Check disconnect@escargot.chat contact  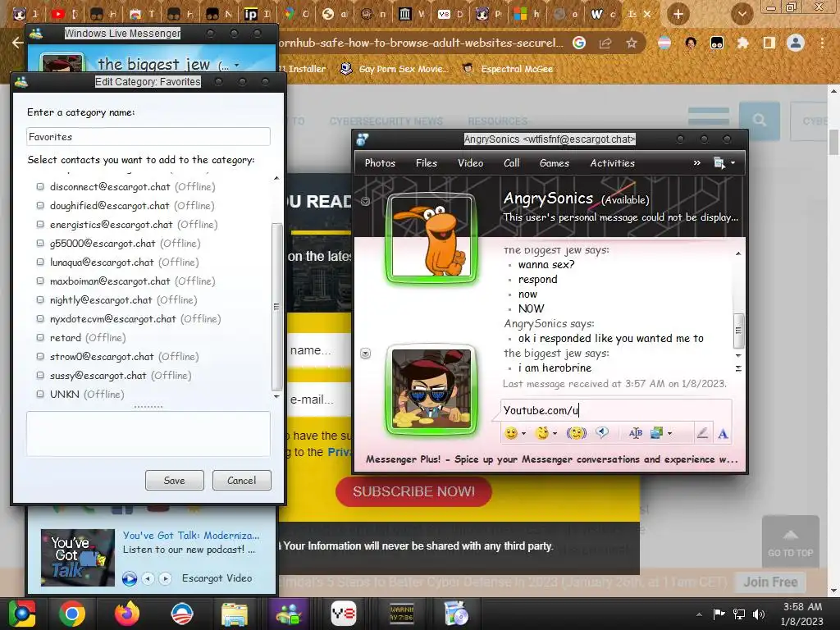[x=40, y=186]
